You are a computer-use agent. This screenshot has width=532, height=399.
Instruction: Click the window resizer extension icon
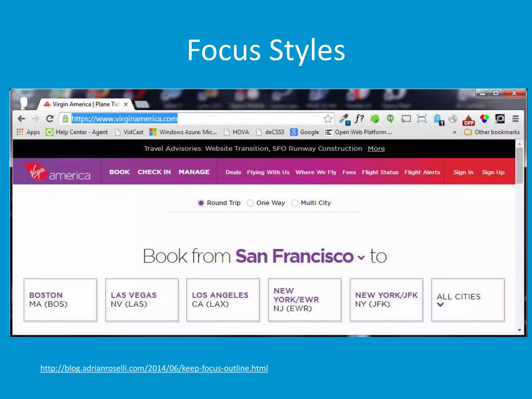click(x=422, y=119)
